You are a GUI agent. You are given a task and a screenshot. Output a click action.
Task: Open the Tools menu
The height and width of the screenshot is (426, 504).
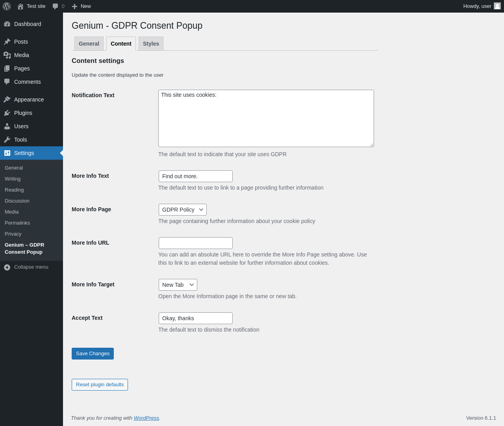31,140
